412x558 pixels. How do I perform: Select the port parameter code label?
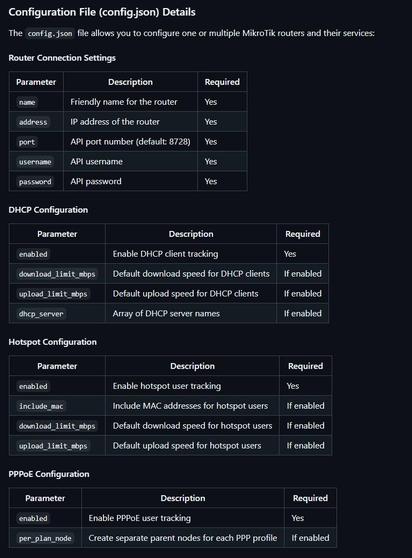(x=27, y=142)
